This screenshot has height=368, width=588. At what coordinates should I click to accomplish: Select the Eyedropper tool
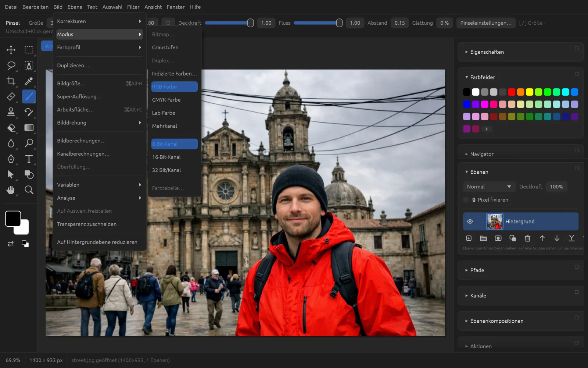(x=29, y=81)
